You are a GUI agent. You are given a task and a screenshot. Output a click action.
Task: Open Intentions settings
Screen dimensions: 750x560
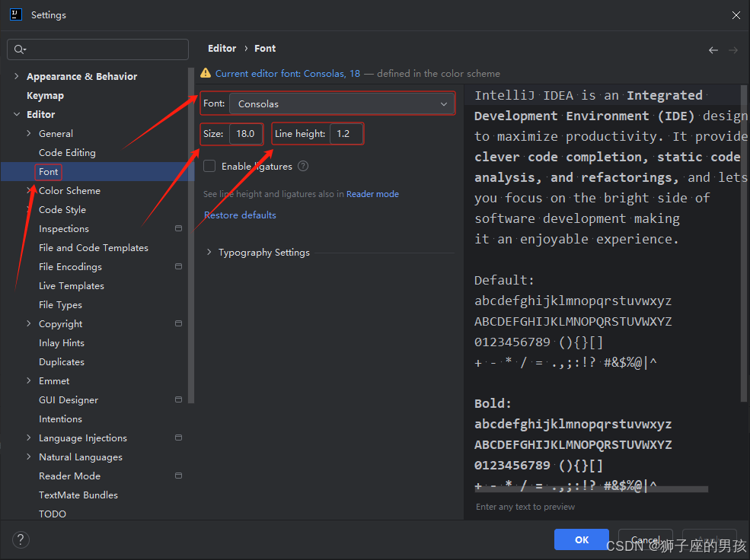pos(60,419)
